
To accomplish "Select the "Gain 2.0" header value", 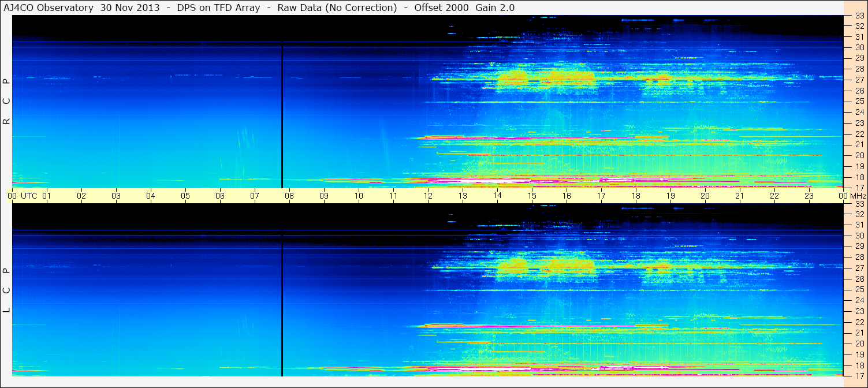I will [x=495, y=8].
